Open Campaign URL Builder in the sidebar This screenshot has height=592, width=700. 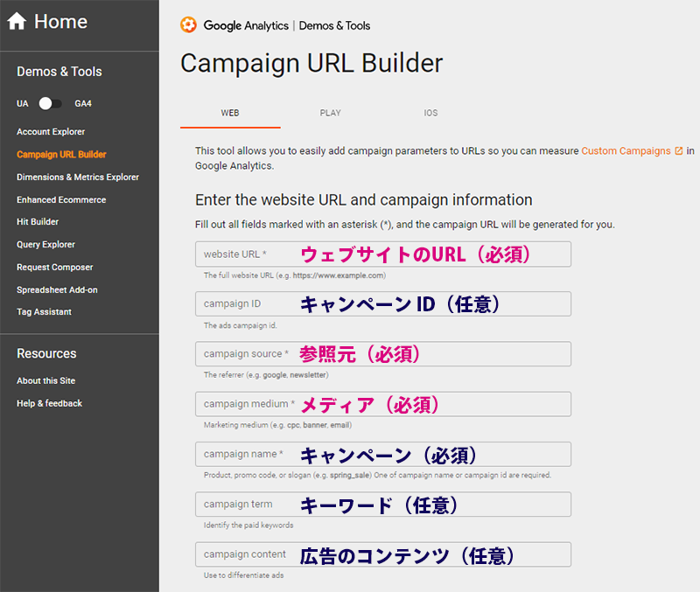pyautogui.click(x=61, y=155)
